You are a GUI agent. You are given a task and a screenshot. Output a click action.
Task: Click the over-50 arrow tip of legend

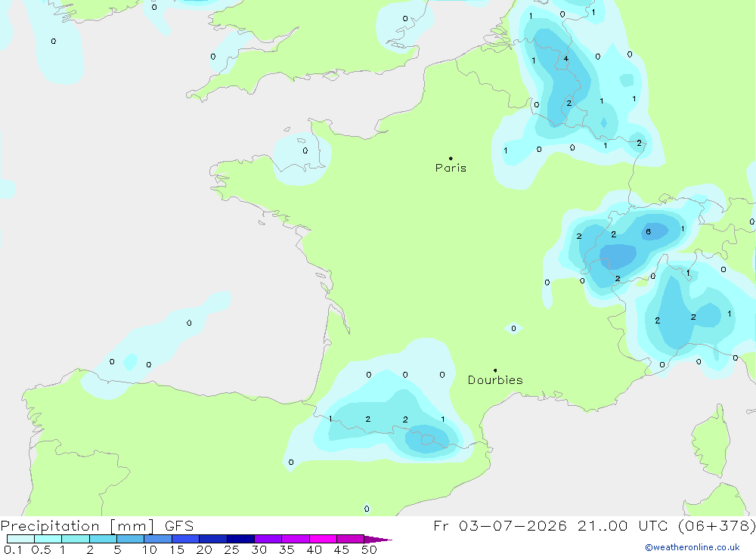(x=379, y=540)
